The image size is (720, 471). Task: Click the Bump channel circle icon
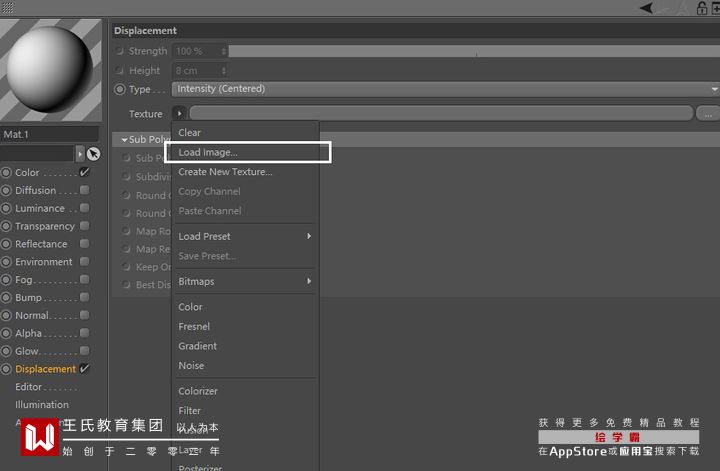(6, 298)
